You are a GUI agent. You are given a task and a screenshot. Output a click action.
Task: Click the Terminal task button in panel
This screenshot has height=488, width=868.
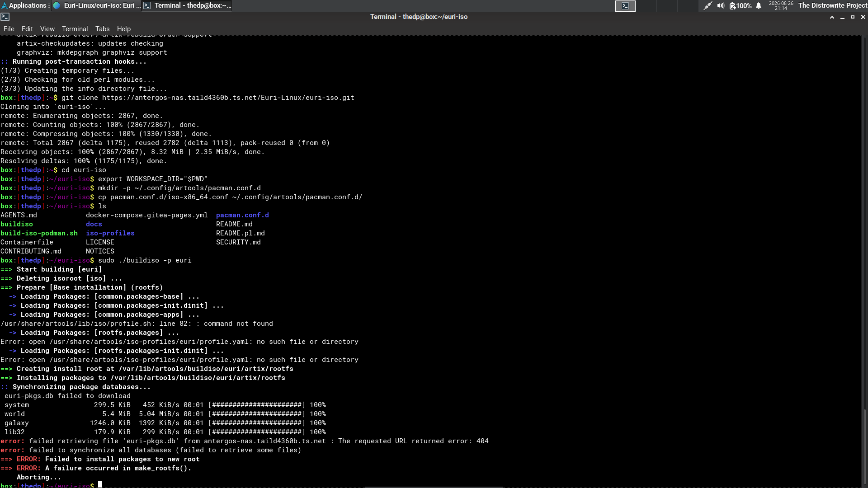coord(187,5)
